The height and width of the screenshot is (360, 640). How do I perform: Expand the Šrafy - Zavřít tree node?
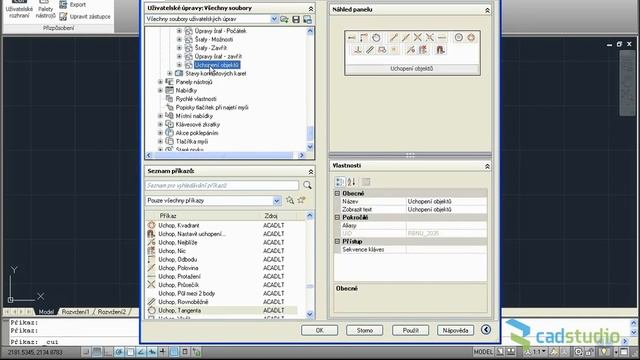[179, 48]
